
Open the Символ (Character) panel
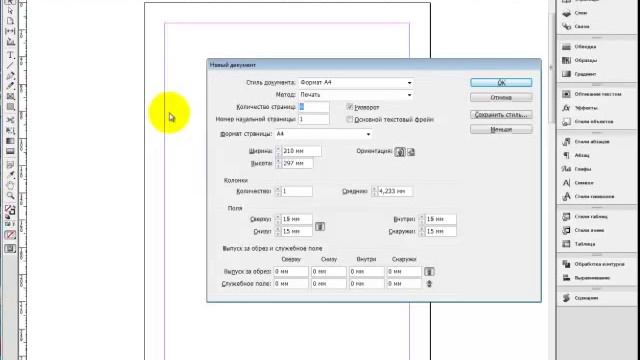(x=578, y=183)
